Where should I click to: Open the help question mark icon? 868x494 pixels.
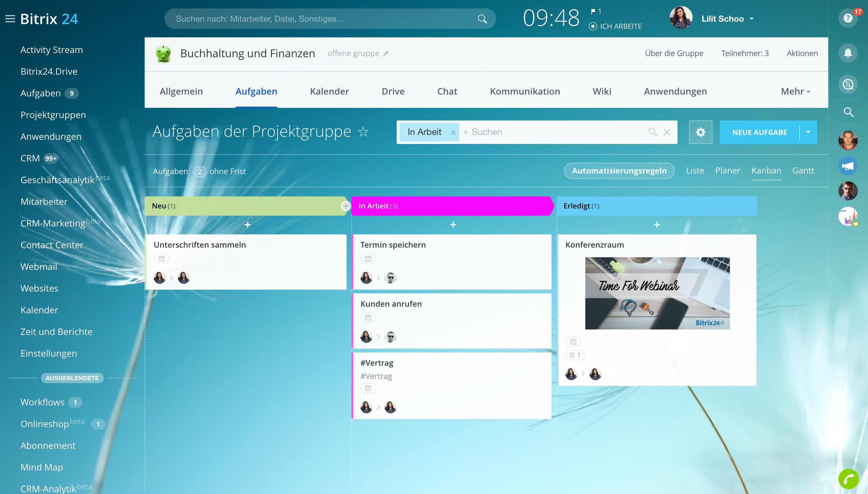coord(848,18)
